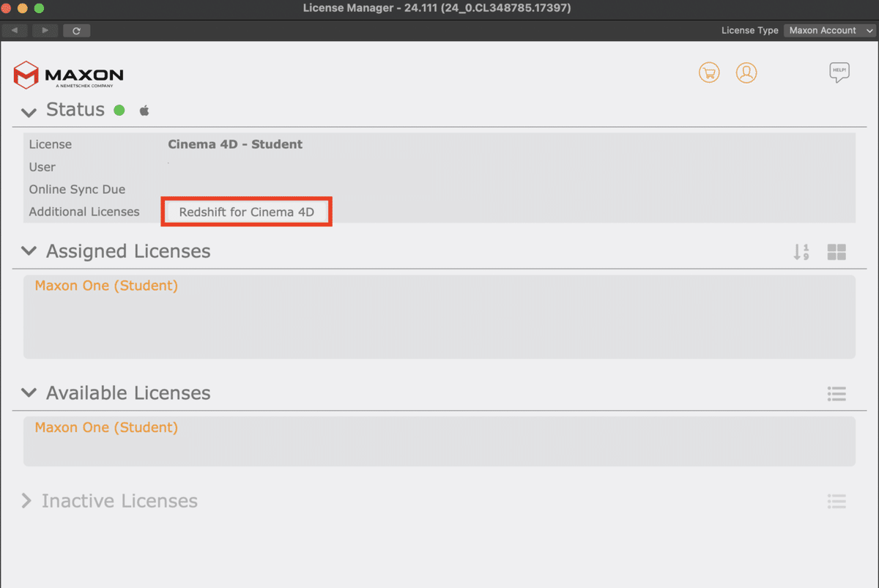Select Maxon One (Student) under Assigned Licenses
The height and width of the screenshot is (588, 879).
(106, 286)
